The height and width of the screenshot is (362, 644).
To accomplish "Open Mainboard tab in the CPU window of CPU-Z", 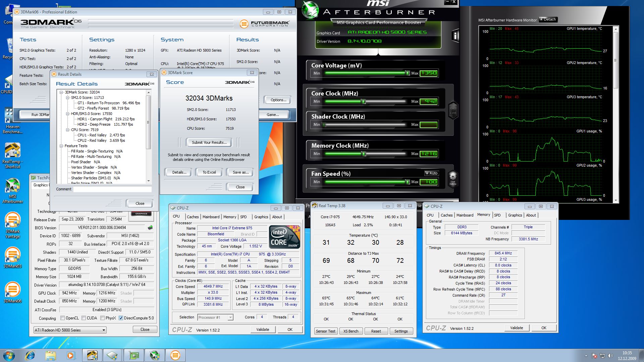I will click(211, 217).
